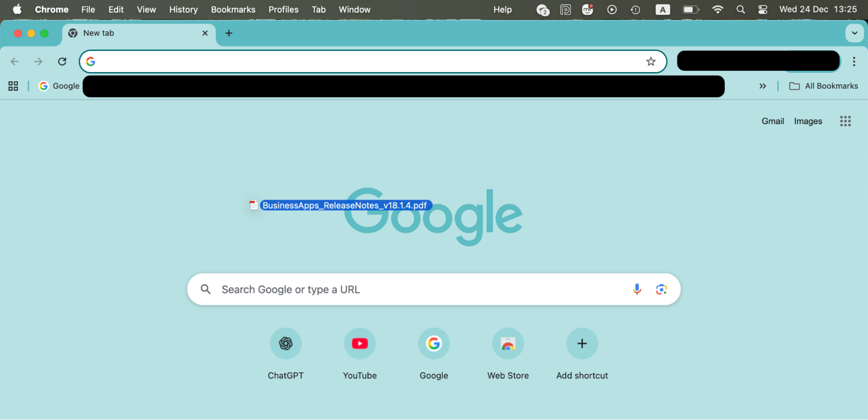This screenshot has height=420, width=868.
Task: Open the Web Store shortcut
Action: tap(508, 344)
